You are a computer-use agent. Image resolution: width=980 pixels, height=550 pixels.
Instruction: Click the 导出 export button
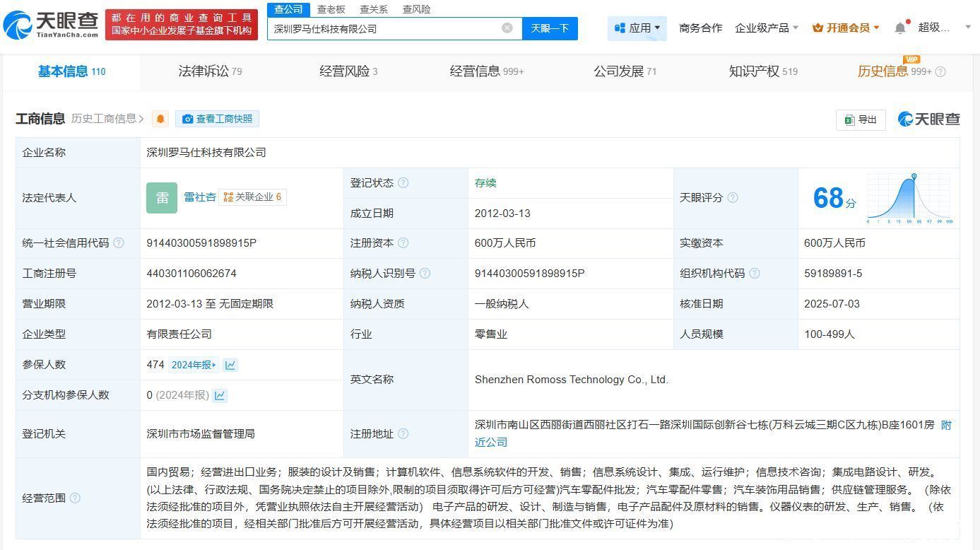860,119
